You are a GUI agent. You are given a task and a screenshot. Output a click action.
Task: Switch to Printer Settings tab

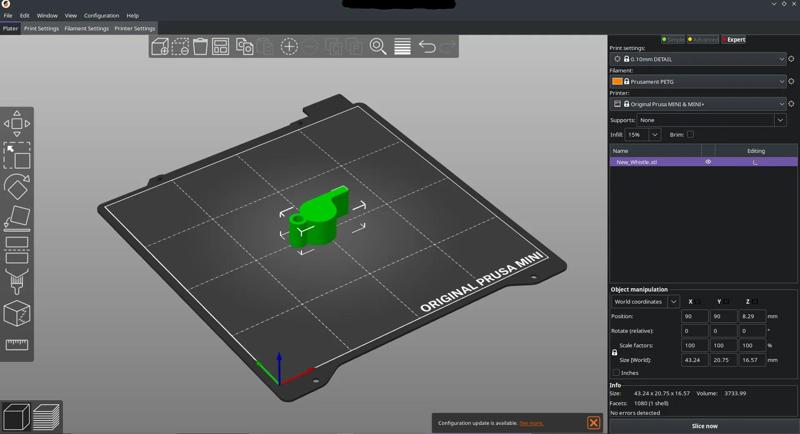[135, 29]
